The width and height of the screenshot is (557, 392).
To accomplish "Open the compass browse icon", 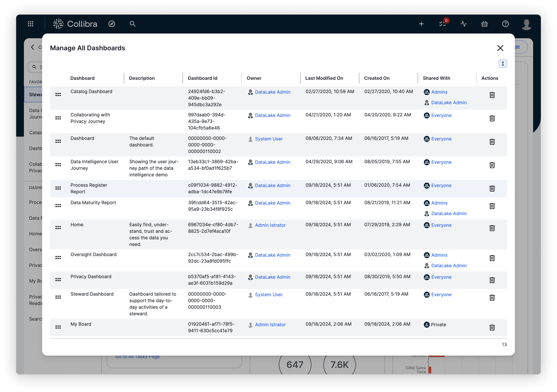I will click(112, 24).
